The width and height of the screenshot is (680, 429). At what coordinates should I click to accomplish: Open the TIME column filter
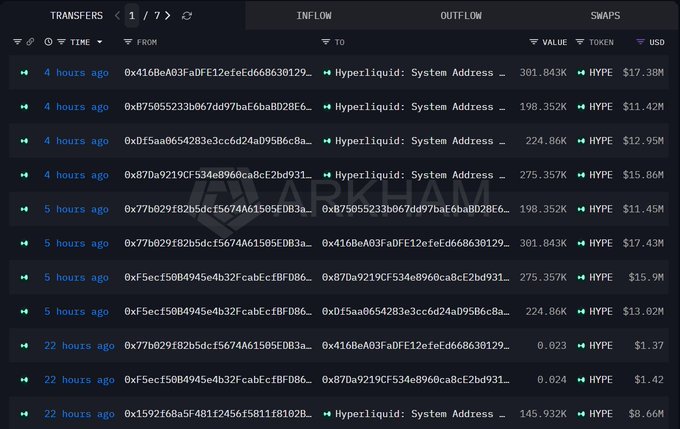pyautogui.click(x=62, y=42)
